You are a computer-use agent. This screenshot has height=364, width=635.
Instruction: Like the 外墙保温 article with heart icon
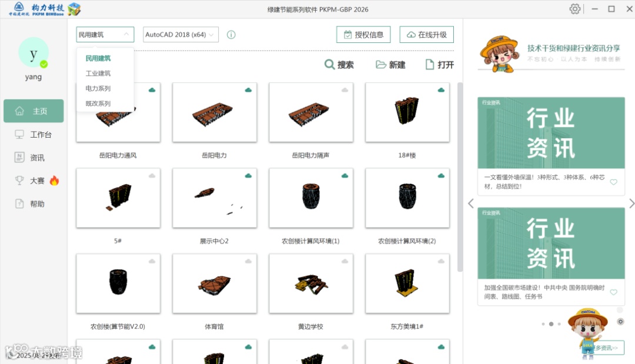[x=613, y=182]
